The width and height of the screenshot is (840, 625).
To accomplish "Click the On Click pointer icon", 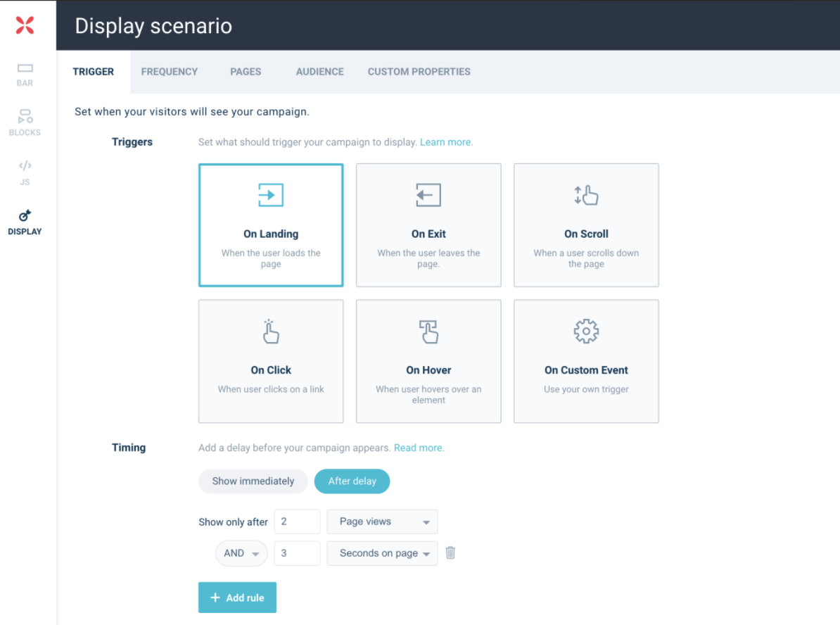I will coord(271,332).
